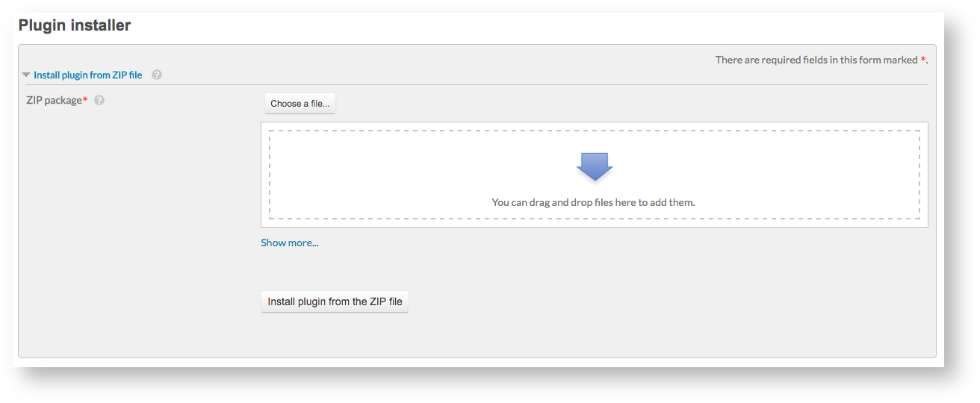Click the blue download arrow in drop area
Image resolution: width=980 pixels, height=403 pixels.
[595, 166]
